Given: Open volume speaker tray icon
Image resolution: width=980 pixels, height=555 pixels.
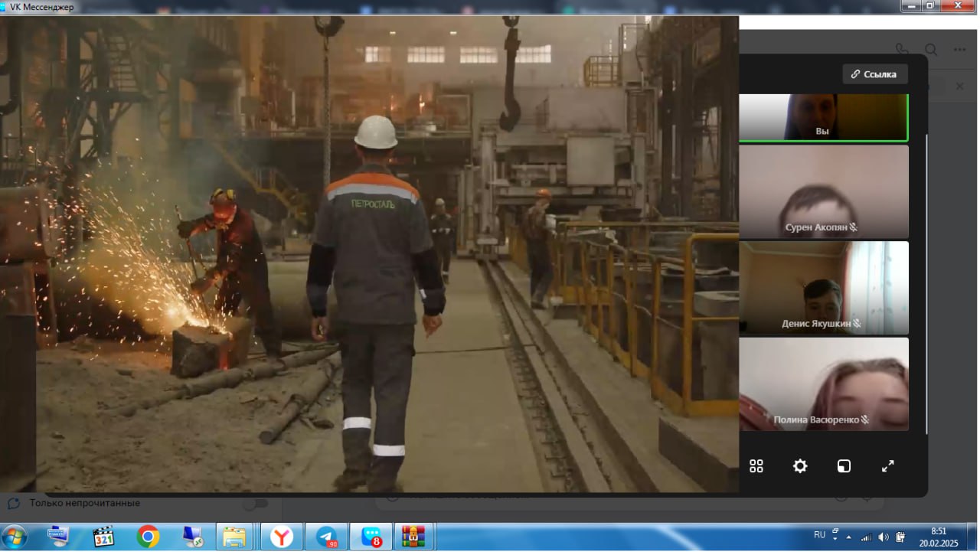Looking at the screenshot, I should point(884,537).
